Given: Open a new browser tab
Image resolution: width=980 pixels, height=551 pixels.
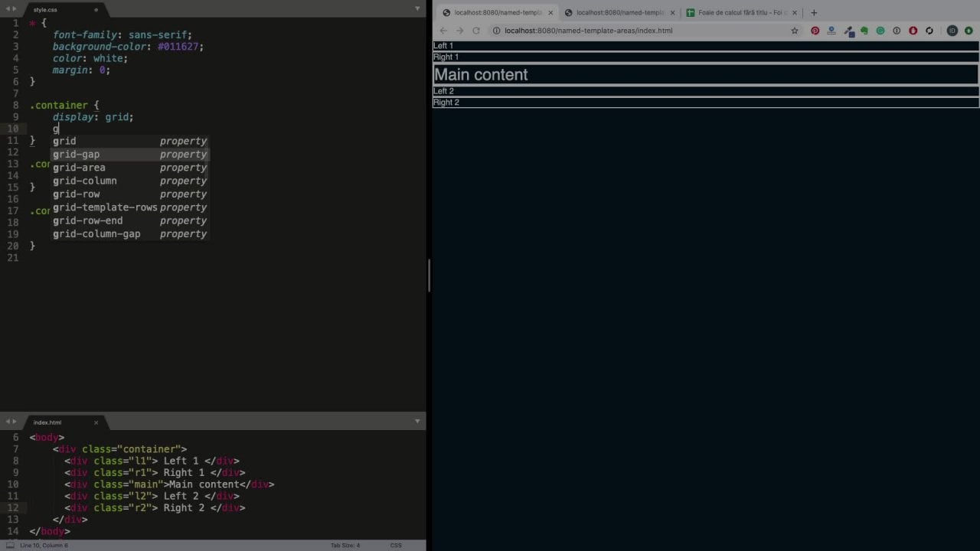Looking at the screenshot, I should pos(814,12).
